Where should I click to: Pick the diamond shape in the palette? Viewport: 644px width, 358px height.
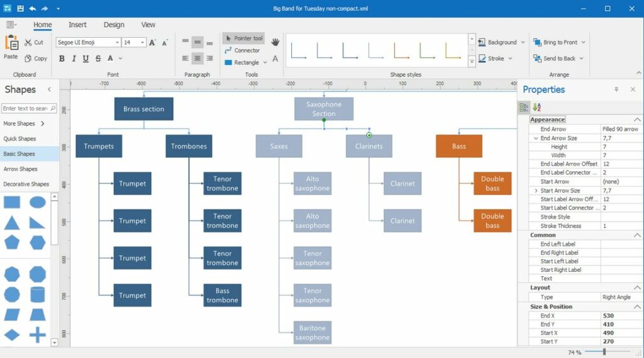tap(11, 335)
